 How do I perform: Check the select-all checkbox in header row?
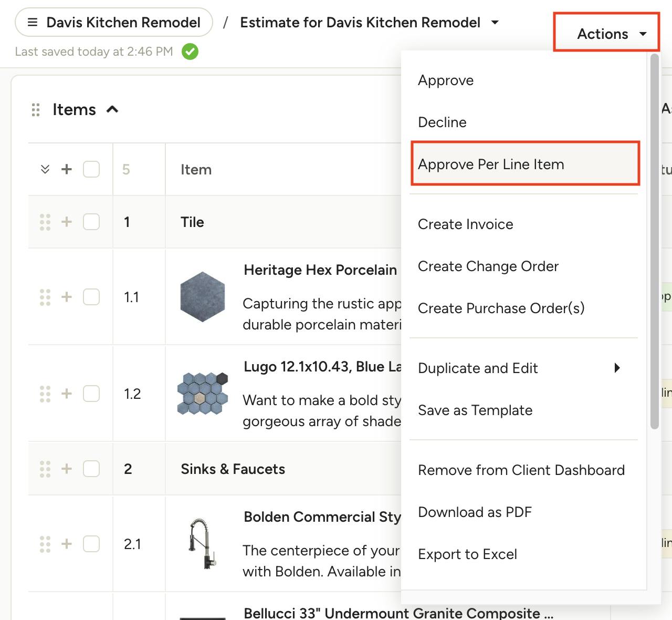click(x=91, y=169)
